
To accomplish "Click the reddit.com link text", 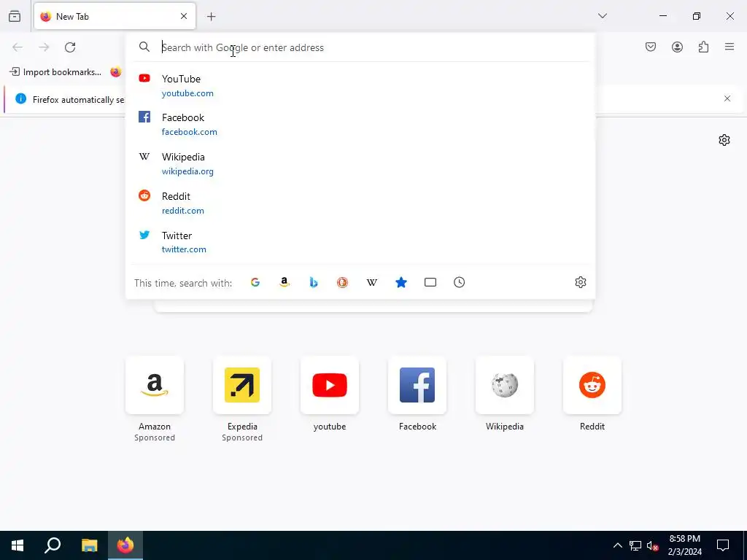I will tap(183, 211).
